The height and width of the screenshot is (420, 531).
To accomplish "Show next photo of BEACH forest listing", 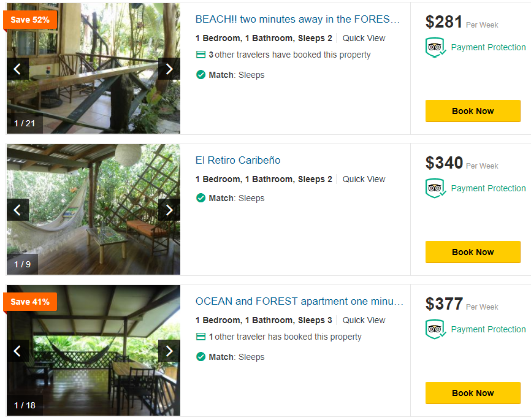I will tap(169, 69).
